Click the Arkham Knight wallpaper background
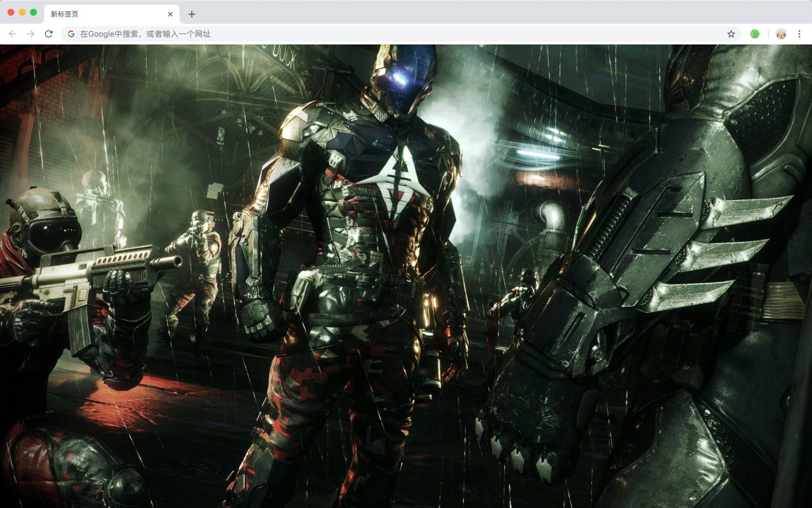812x508 pixels. [406, 276]
